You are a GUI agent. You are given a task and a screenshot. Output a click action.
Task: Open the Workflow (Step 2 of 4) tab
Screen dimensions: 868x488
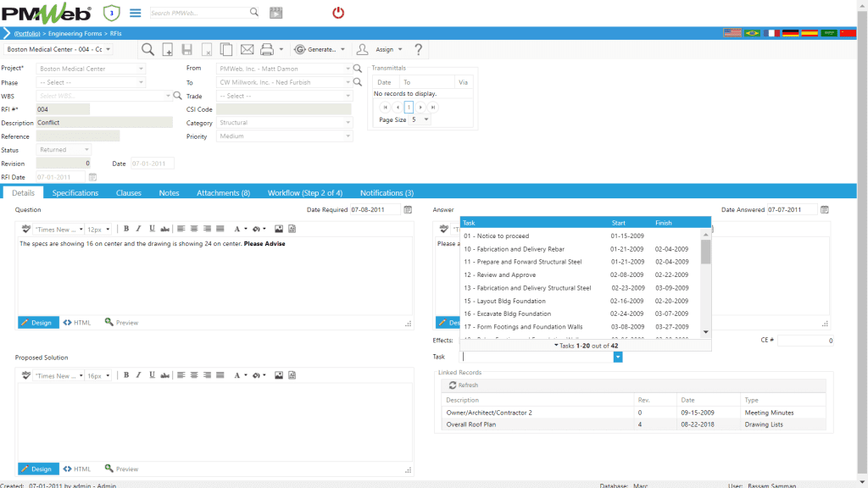305,192
